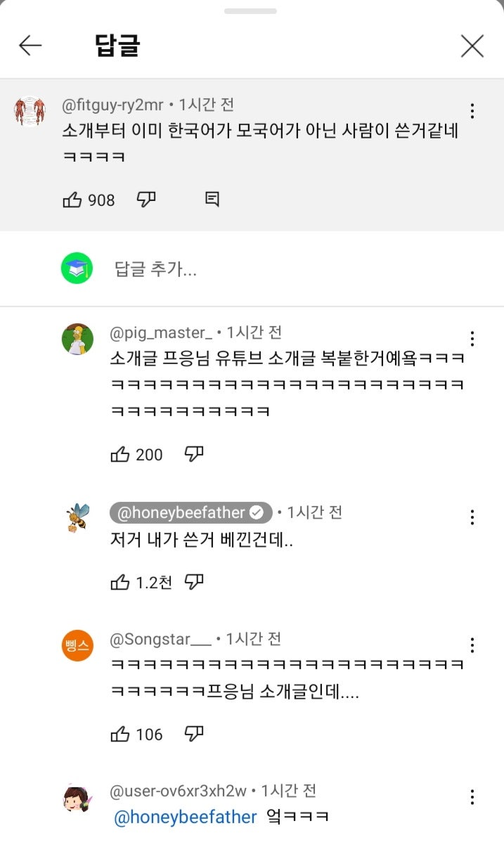Like the Songstar reply with 106 likes

tap(120, 735)
